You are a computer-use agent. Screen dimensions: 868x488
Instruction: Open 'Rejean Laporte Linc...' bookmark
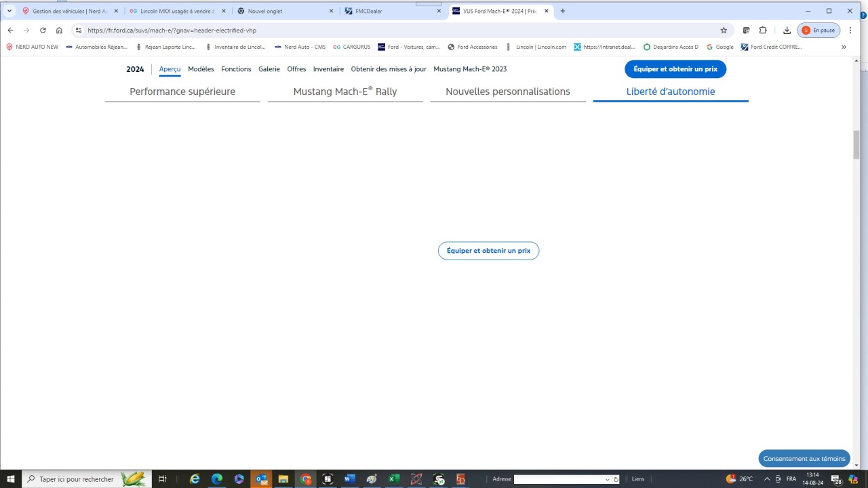[165, 47]
